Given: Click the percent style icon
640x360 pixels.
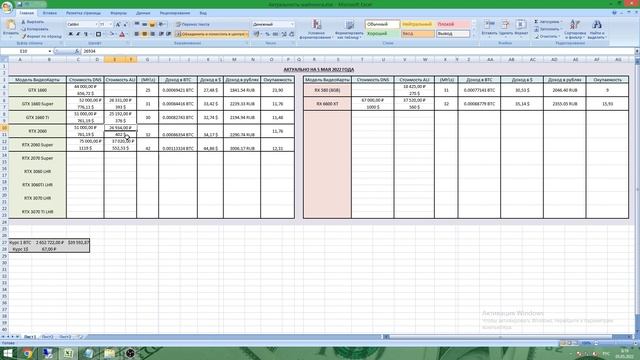Looking at the screenshot, I should click(267, 34).
